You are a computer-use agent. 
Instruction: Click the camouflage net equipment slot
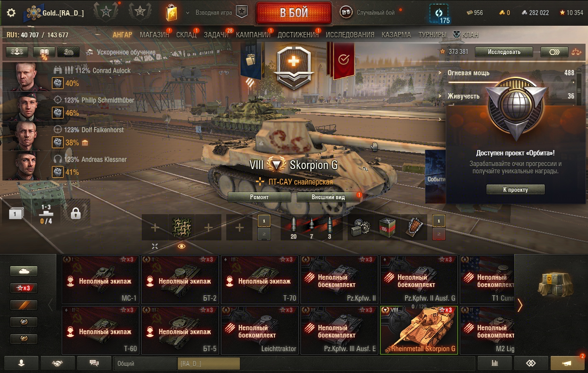tap(181, 227)
